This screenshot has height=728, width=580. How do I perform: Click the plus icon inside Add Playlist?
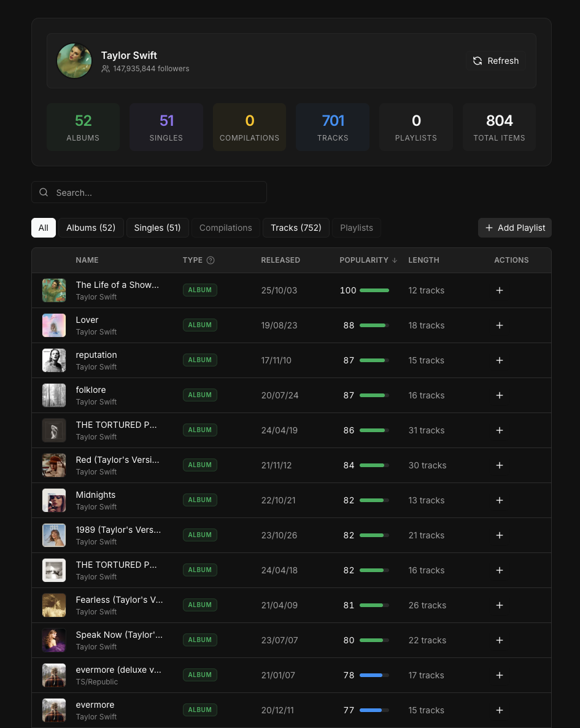tap(489, 228)
